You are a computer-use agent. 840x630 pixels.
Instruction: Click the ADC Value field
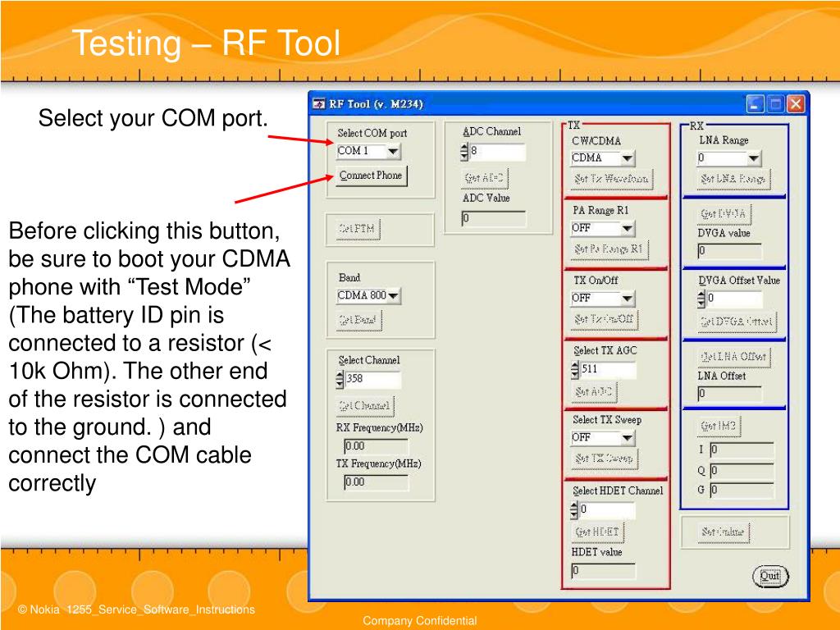(493, 218)
